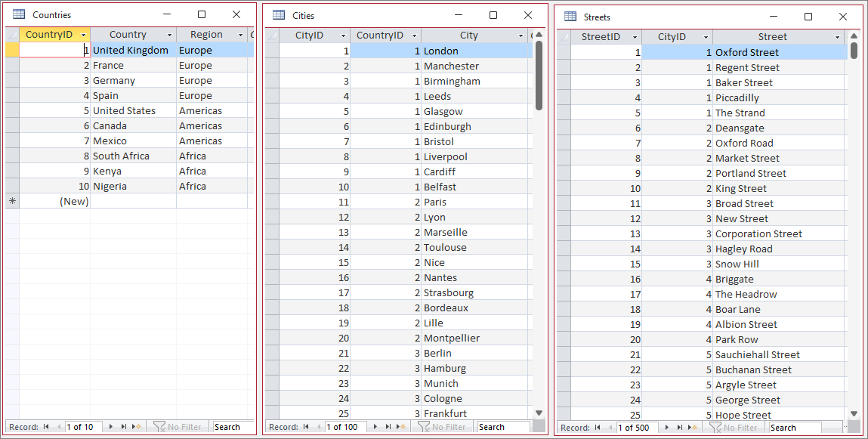
Task: Click No Filter indicator in Countries window
Action: pos(177,427)
